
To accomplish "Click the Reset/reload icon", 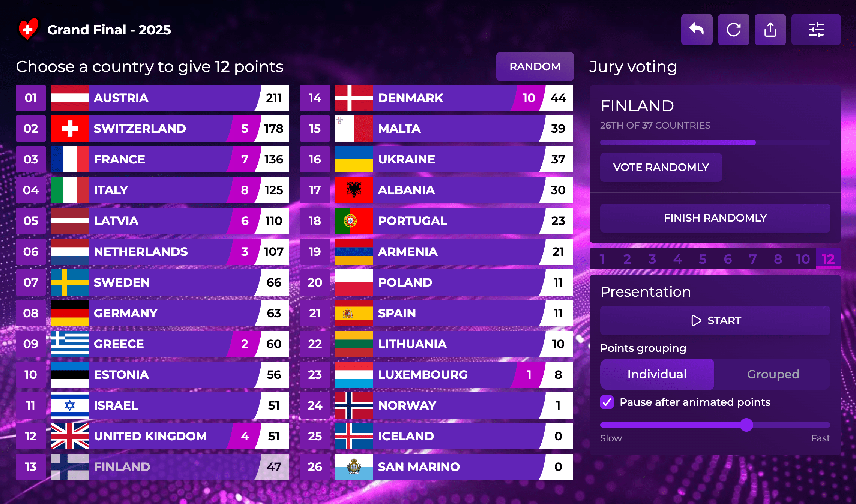I will click(733, 29).
